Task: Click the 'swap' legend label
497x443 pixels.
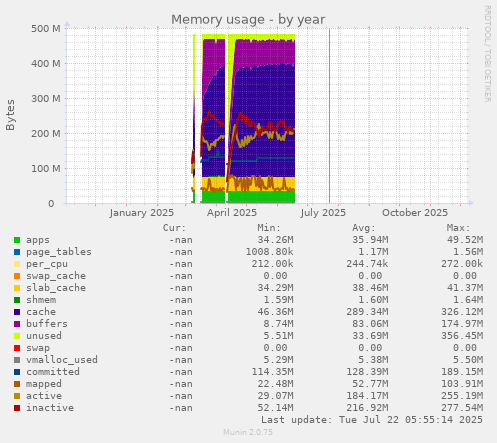Action: [x=38, y=348]
